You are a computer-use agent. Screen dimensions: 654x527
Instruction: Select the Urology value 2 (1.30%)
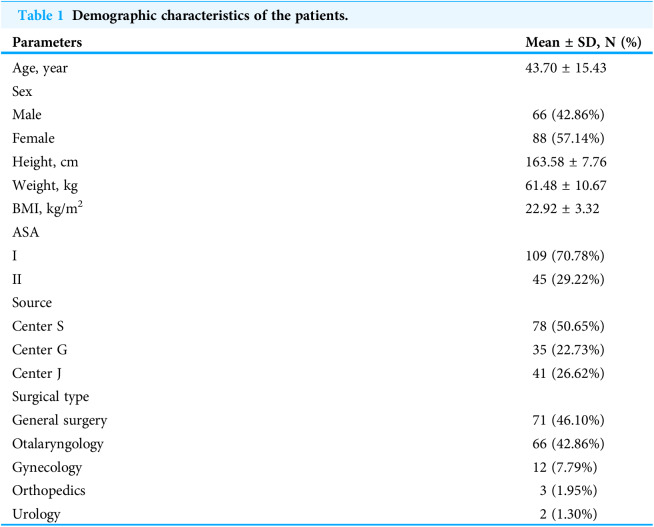pyautogui.click(x=568, y=514)
